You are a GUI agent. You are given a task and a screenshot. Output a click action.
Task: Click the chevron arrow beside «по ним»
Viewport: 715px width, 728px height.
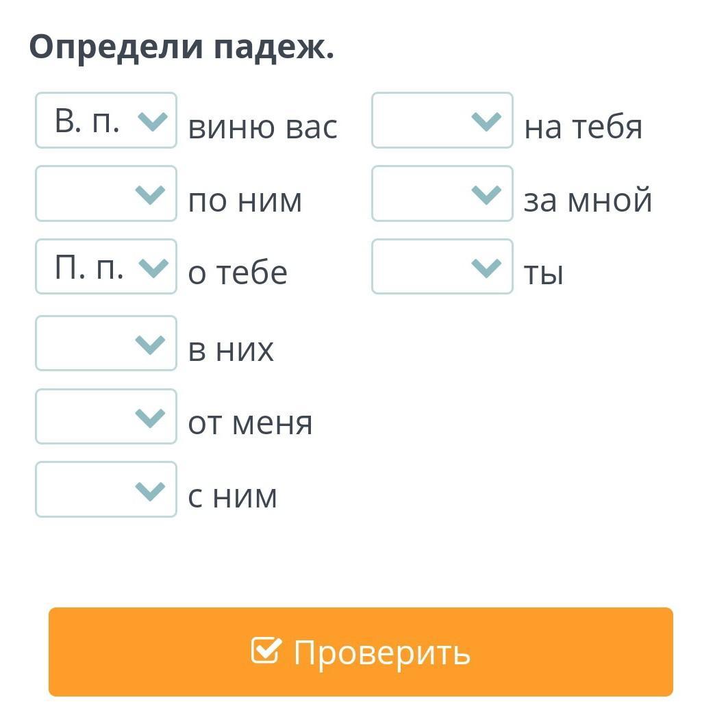(151, 195)
